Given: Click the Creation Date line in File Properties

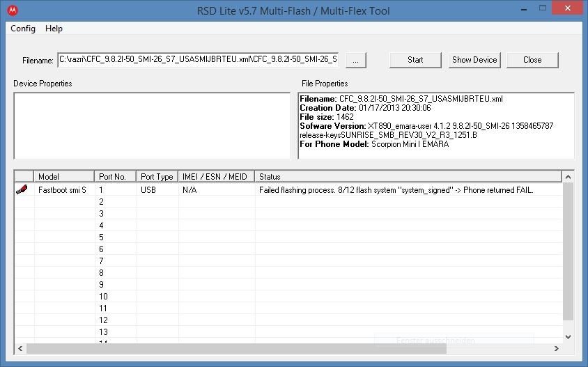Looking at the screenshot, I should (x=365, y=108).
